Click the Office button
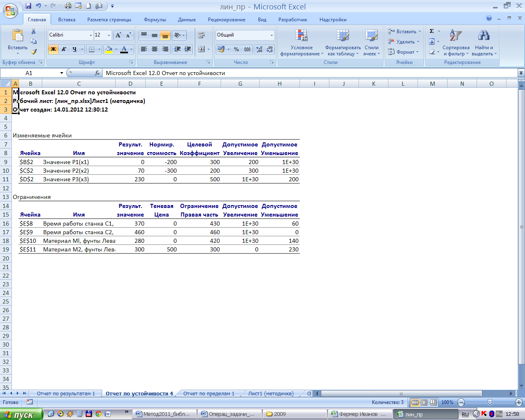 tap(10, 10)
